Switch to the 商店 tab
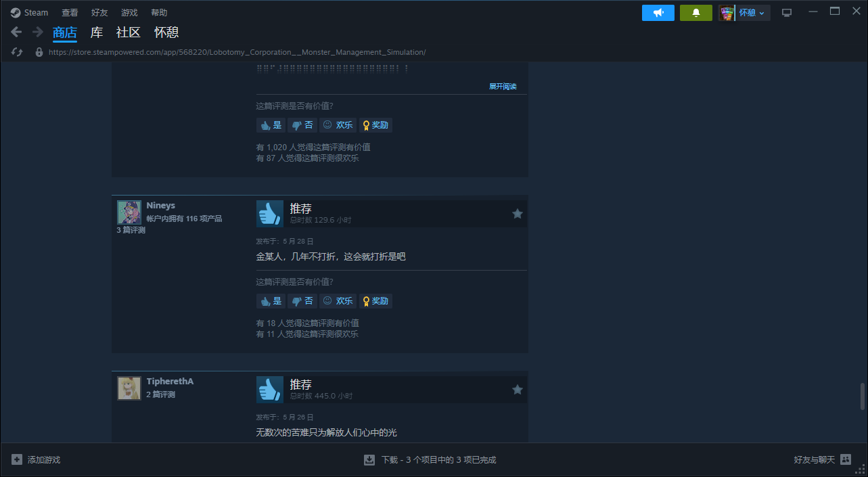This screenshot has height=477, width=868. [65, 32]
